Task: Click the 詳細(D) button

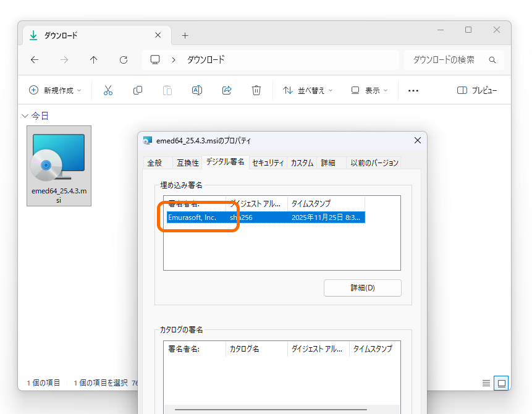Action: (362, 287)
